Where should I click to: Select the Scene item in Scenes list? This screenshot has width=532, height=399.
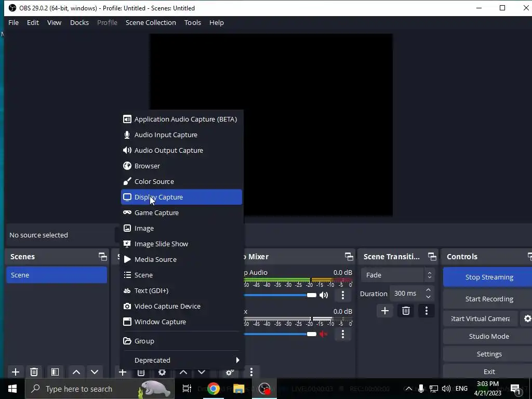coord(56,275)
